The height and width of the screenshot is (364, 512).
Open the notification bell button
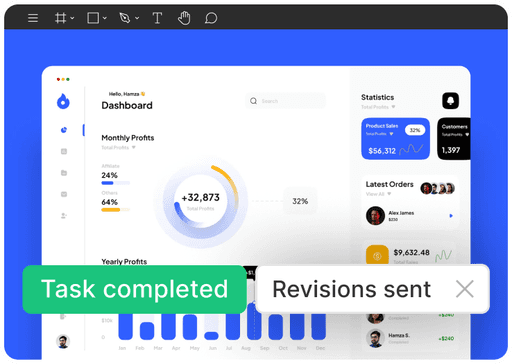coord(450,101)
